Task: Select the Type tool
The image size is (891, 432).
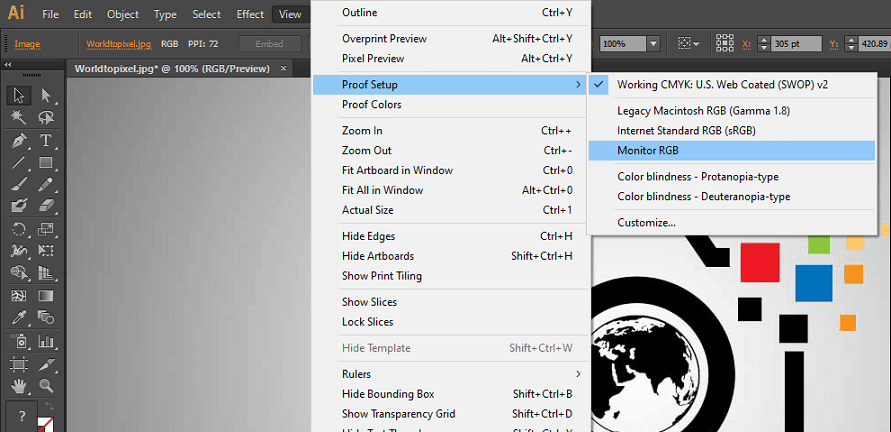Action: pyautogui.click(x=45, y=141)
